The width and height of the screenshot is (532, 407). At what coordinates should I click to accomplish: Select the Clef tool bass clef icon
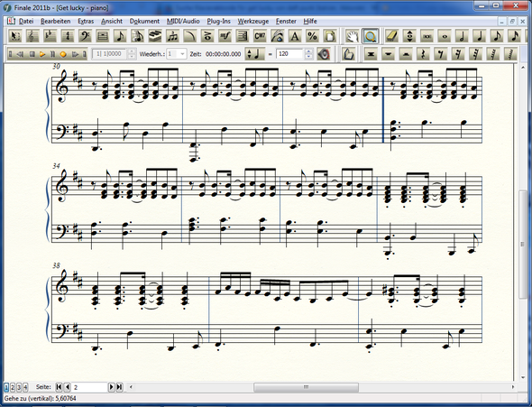(x=85, y=35)
